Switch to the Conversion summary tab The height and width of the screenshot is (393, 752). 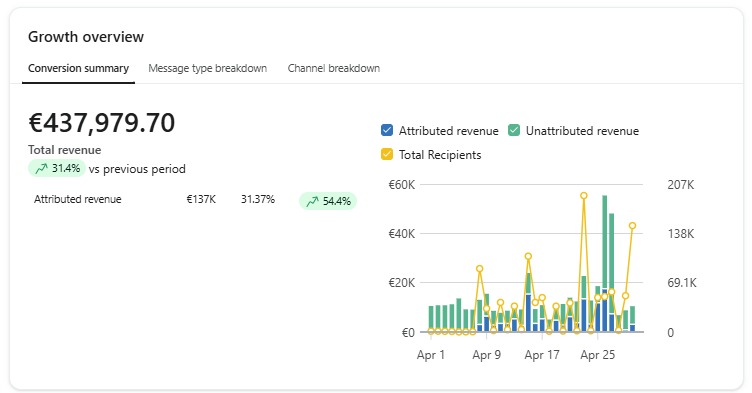click(x=78, y=68)
